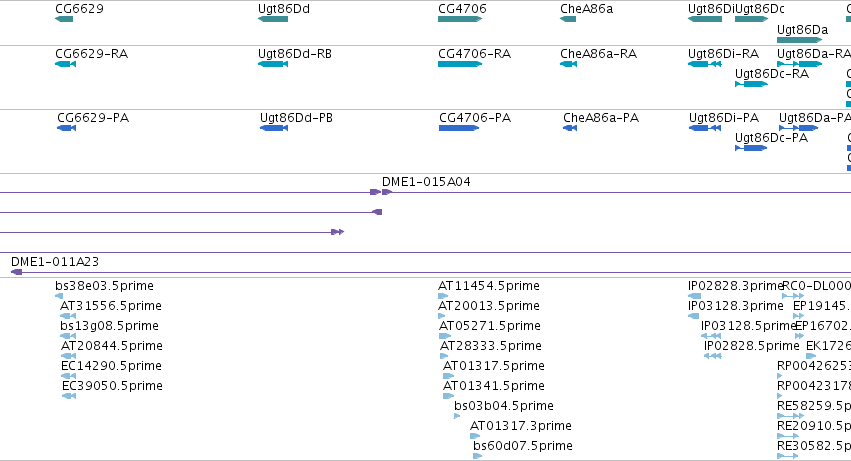Select EST IP03128.3prime

click(736, 306)
